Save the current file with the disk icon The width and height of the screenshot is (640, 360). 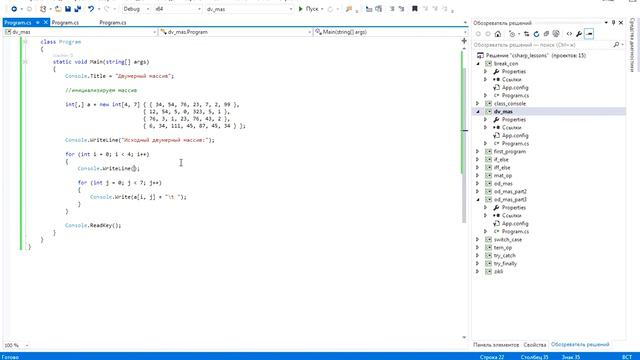point(68,9)
